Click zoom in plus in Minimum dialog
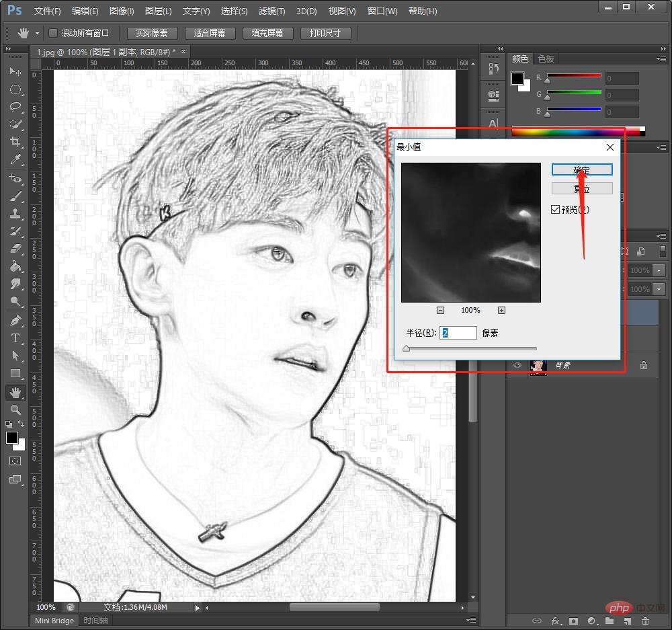The image size is (672, 630). pos(501,310)
